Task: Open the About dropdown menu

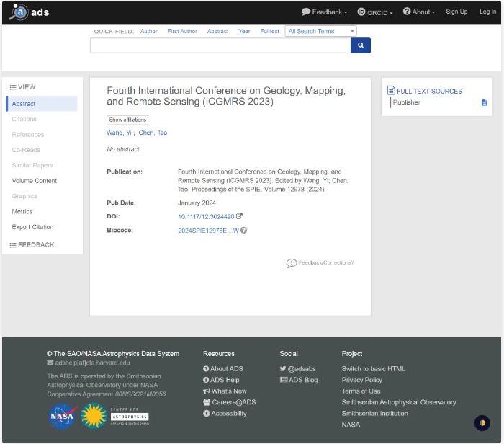Action: coord(419,12)
